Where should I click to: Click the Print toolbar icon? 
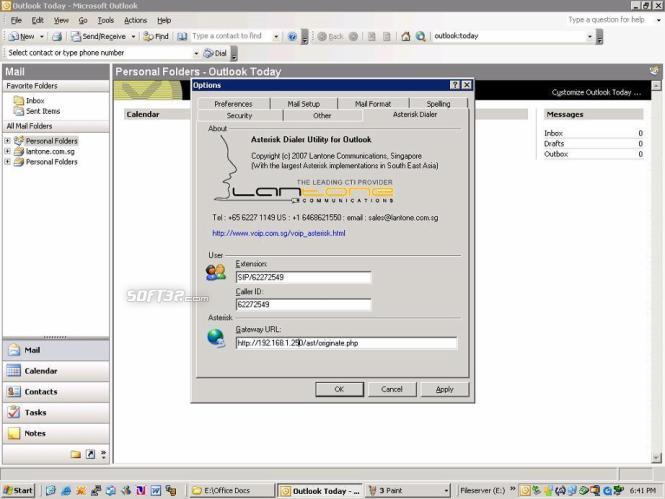point(57,36)
